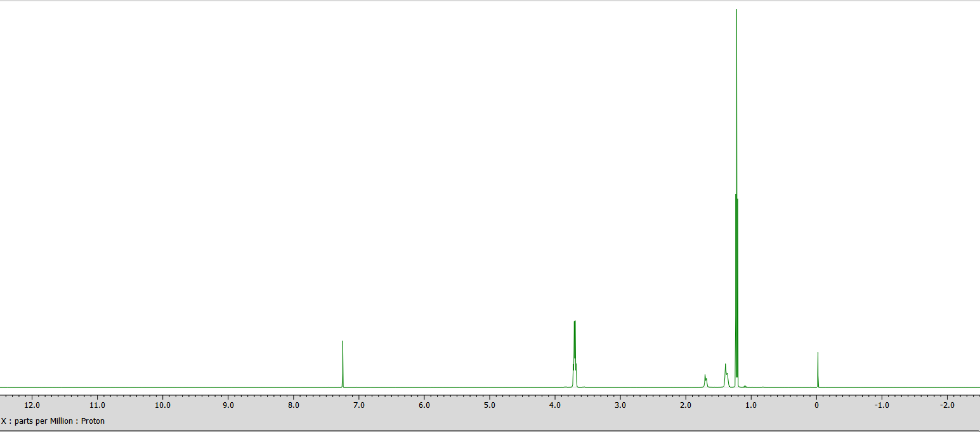This screenshot has height=432, width=980.
Task: Click the 5.0 ppm axis label
Action: (490, 405)
